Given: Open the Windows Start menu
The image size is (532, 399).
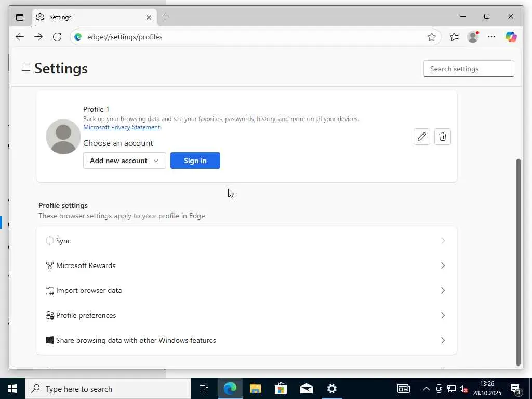Looking at the screenshot, I should (12, 389).
